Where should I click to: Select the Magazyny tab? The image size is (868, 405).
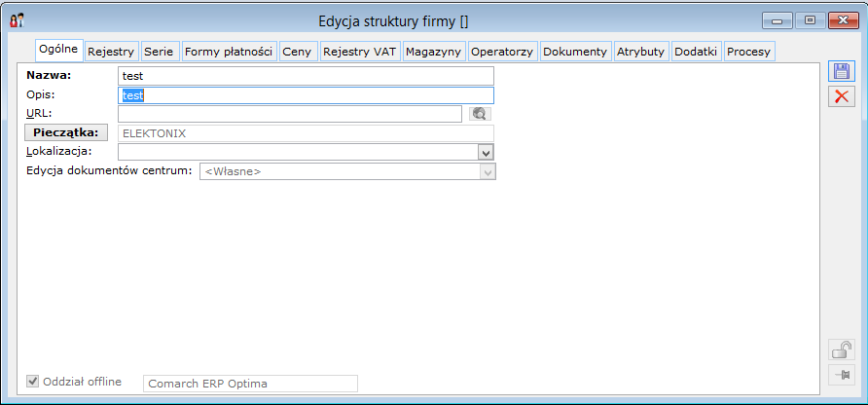point(433,51)
